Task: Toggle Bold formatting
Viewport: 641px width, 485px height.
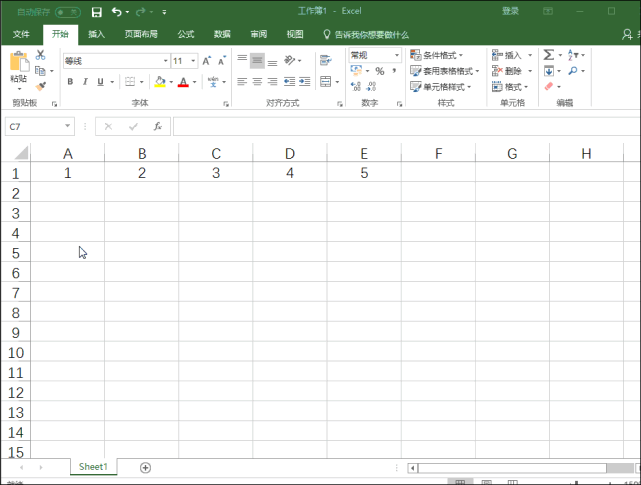Action: pyautogui.click(x=70, y=82)
